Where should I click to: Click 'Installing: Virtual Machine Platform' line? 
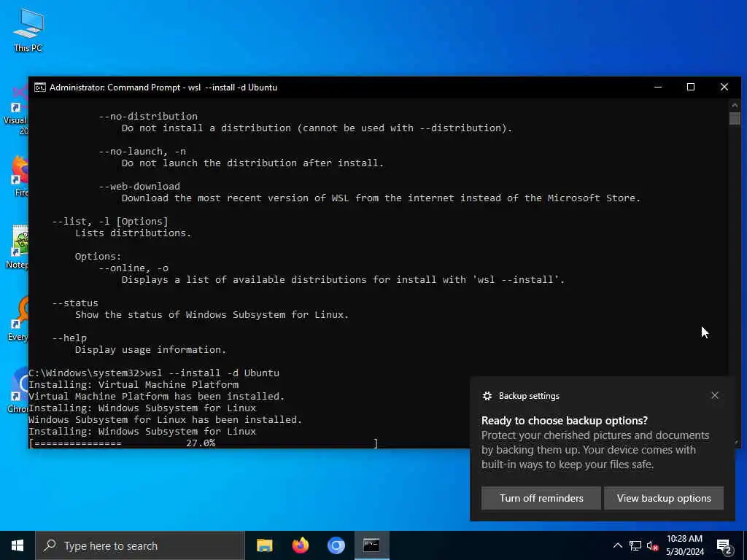(x=133, y=384)
